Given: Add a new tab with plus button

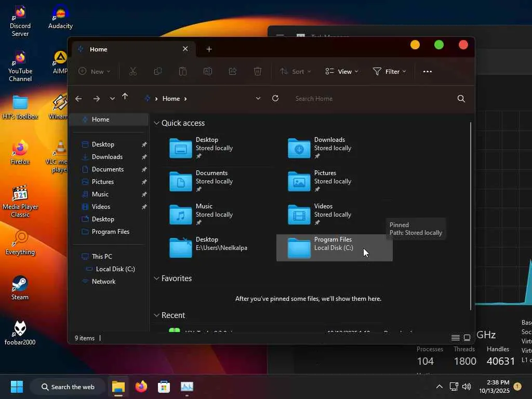Looking at the screenshot, I should pyautogui.click(x=209, y=49).
